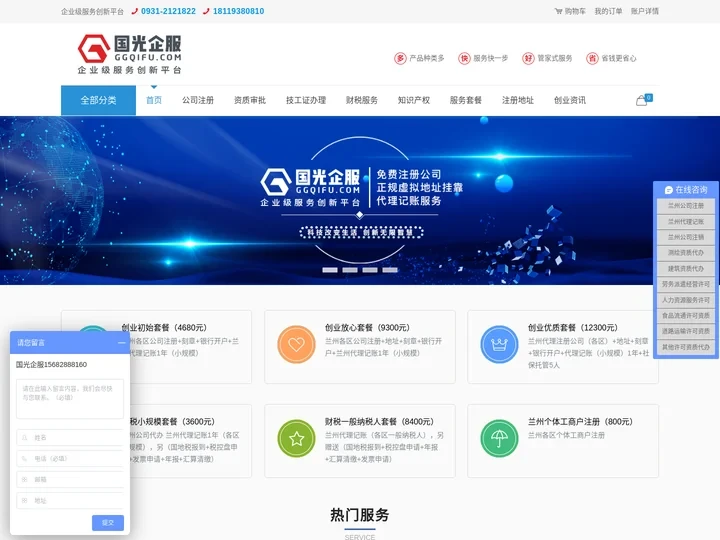Image resolution: width=720 pixels, height=540 pixels.
Task: Click the green star package icon
Action: click(297, 439)
